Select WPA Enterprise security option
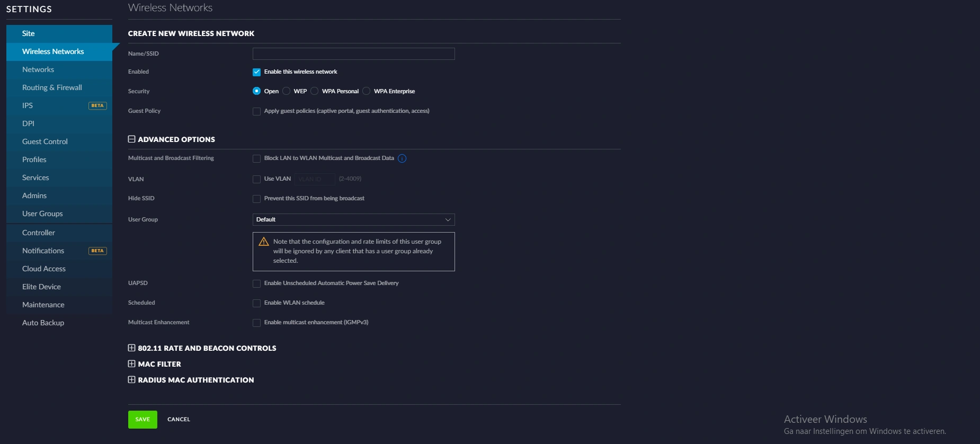The image size is (980, 444). (367, 91)
